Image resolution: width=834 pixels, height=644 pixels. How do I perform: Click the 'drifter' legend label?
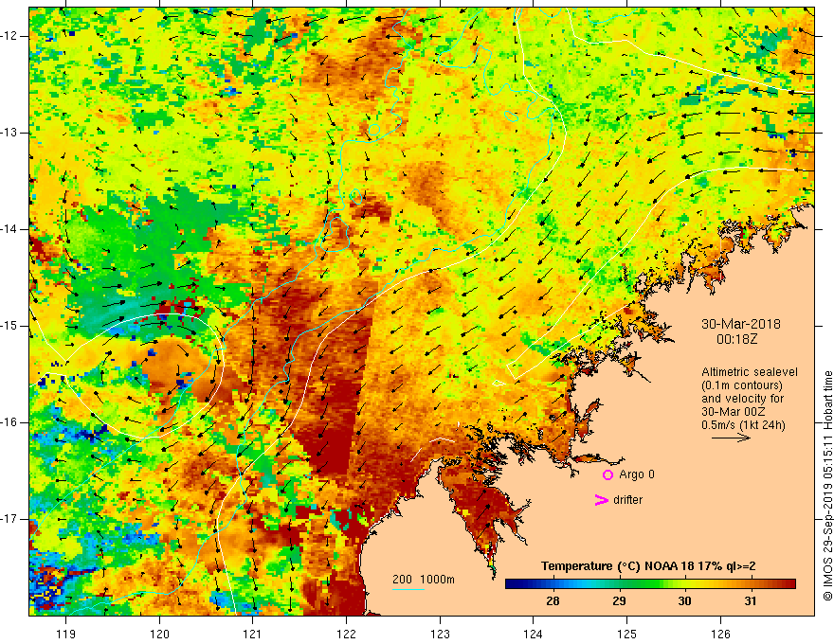pos(627,500)
